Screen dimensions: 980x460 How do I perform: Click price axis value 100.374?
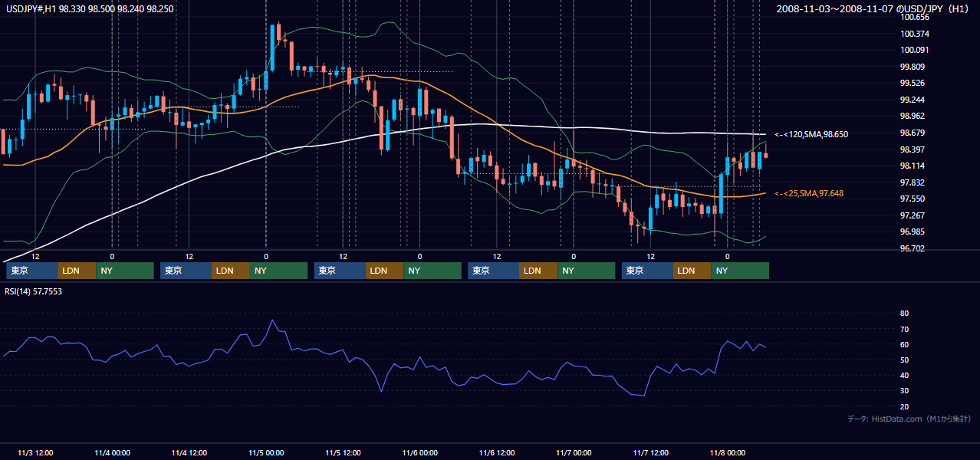pos(915,34)
